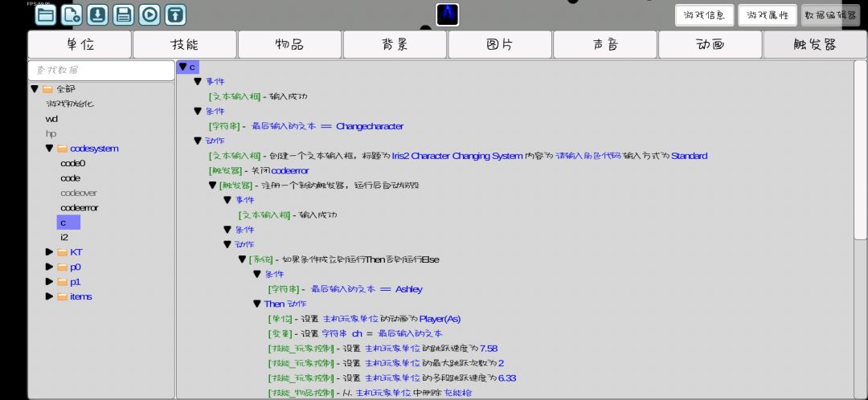Click the 全部 folder icon
Viewport: 868px width, 400px height.
coord(47,89)
